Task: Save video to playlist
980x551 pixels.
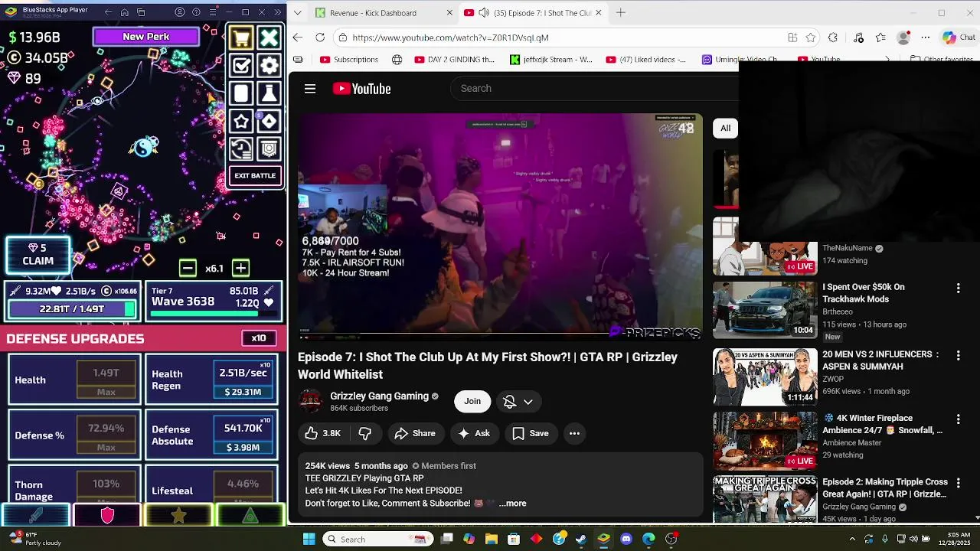Action: (531, 433)
